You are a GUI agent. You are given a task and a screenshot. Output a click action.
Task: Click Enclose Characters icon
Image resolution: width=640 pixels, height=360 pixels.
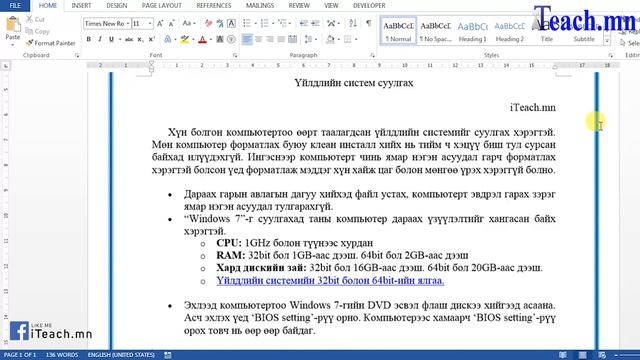pos(231,40)
